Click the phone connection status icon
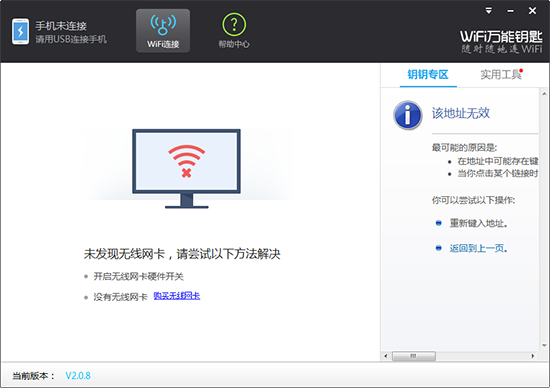 click(x=20, y=32)
